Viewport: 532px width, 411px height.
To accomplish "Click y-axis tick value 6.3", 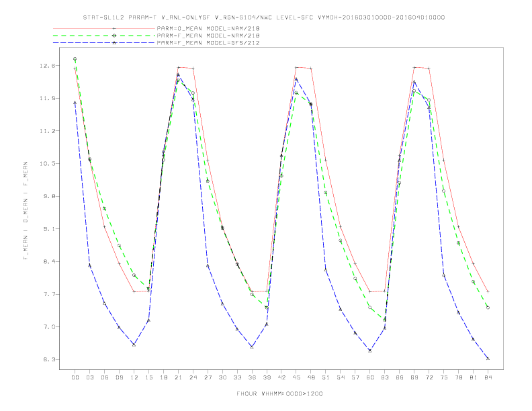I will click(49, 359).
